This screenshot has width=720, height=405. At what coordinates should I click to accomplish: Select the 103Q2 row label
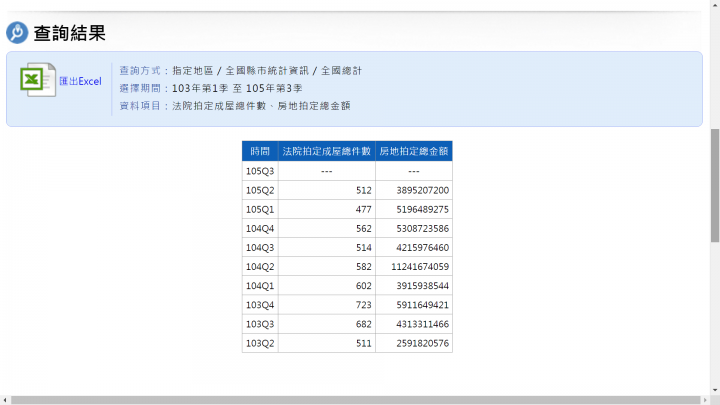260,343
